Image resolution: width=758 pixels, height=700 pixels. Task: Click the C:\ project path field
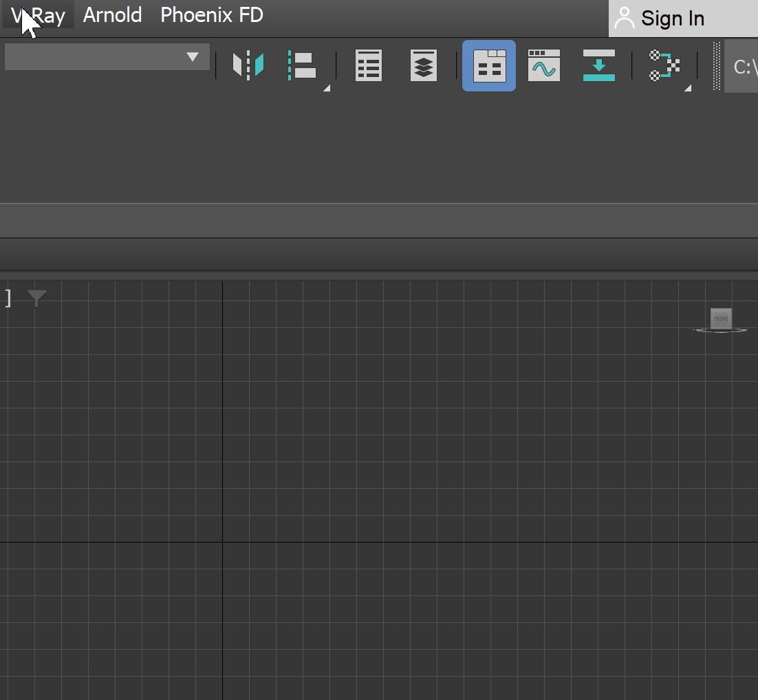coord(741,67)
